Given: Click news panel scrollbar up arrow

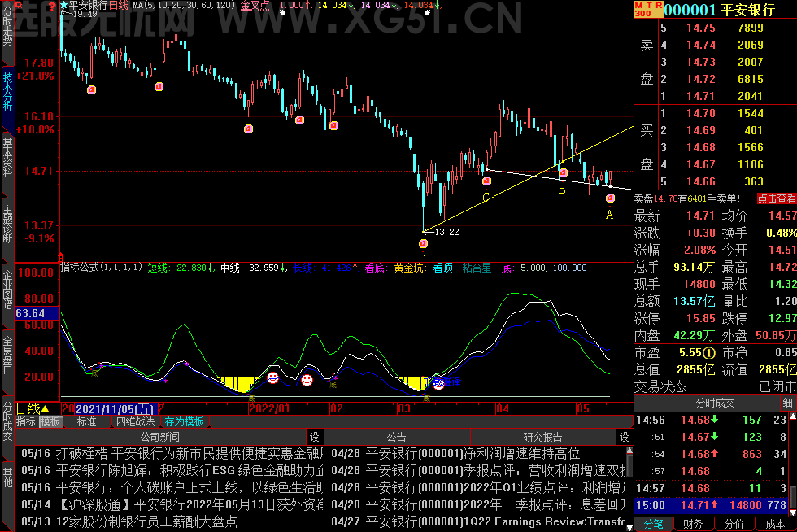Looking at the screenshot, I should 629,451.
